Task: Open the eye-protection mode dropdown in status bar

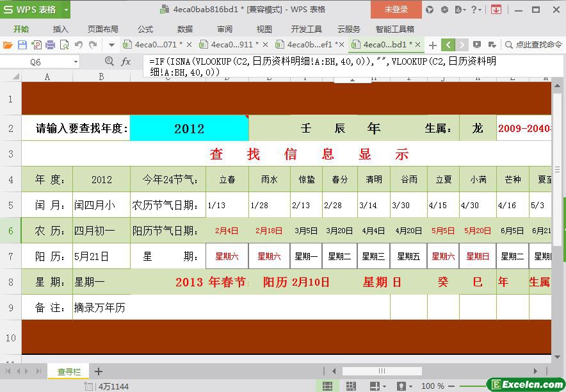Action: click(410, 386)
